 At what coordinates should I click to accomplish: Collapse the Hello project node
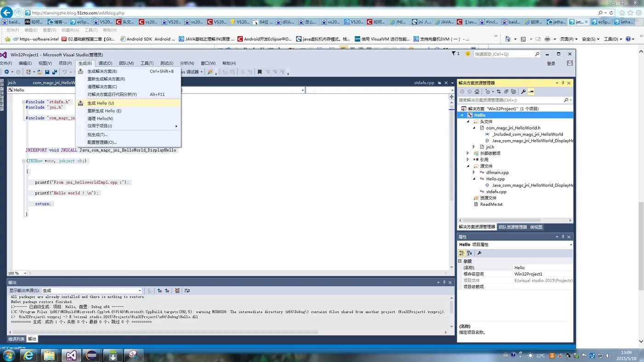[x=462, y=115]
